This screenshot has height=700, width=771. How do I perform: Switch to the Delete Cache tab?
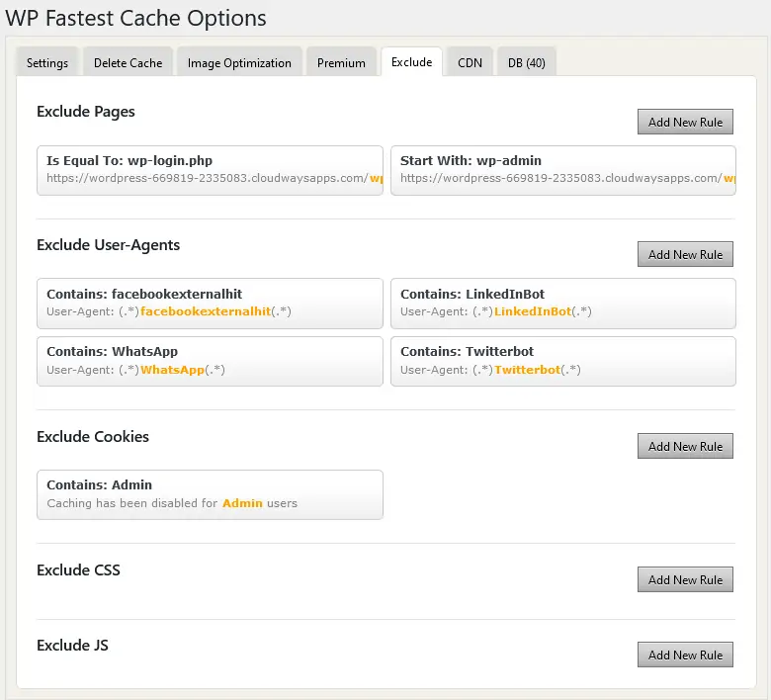(128, 62)
